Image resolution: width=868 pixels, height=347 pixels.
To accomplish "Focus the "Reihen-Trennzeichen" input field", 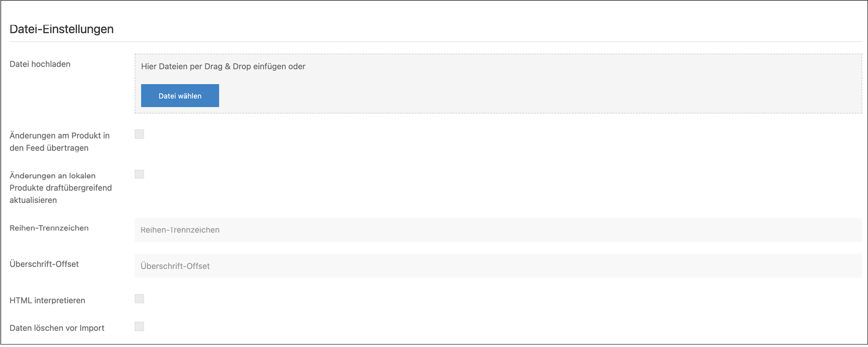I will [x=498, y=230].
